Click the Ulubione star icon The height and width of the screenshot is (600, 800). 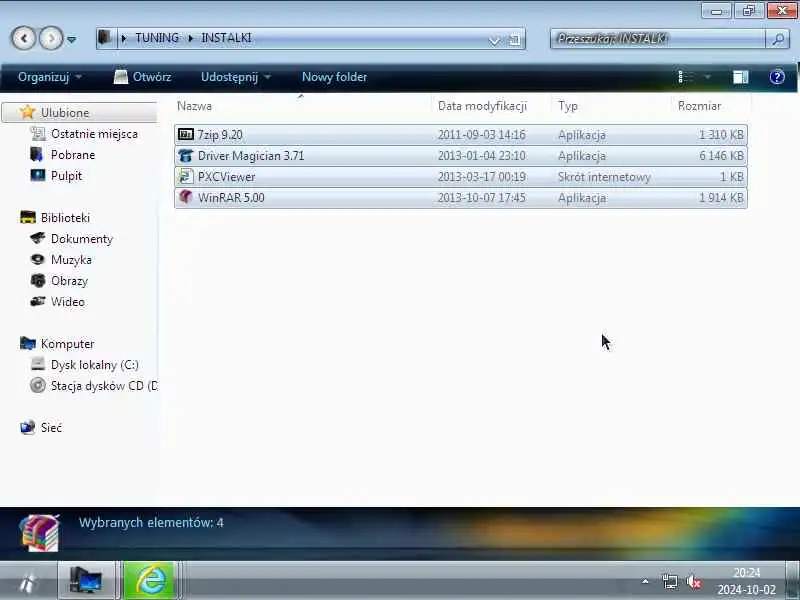pos(28,112)
